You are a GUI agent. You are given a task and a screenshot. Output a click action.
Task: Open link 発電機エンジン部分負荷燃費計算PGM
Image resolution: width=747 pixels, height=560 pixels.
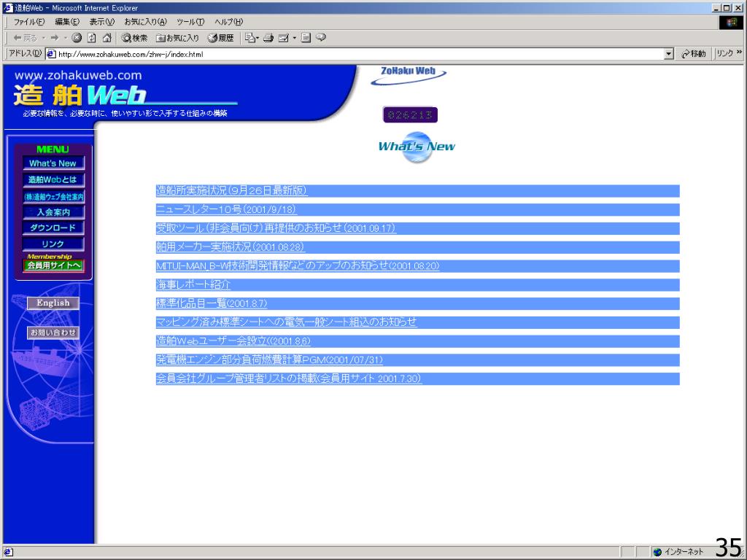pyautogui.click(x=269, y=360)
